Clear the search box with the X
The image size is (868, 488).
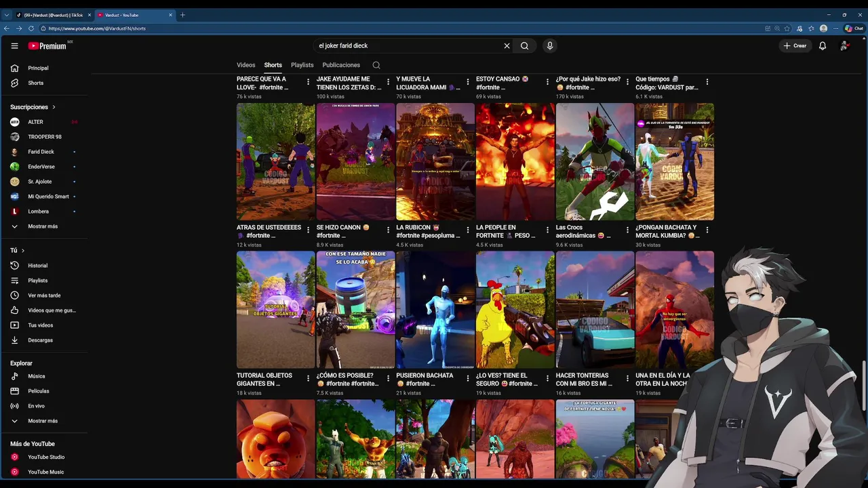507,45
